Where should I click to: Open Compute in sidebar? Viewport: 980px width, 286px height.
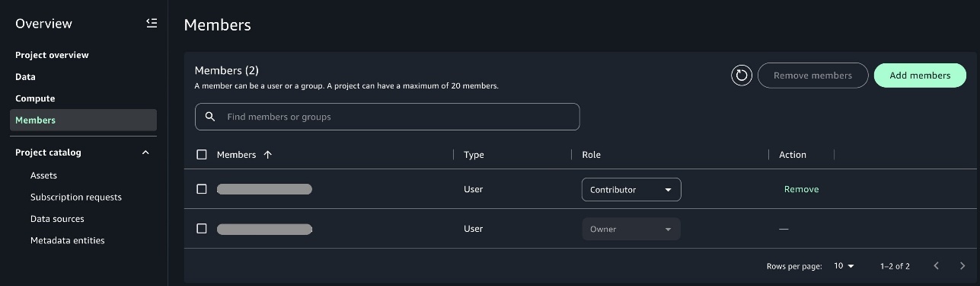(35, 98)
